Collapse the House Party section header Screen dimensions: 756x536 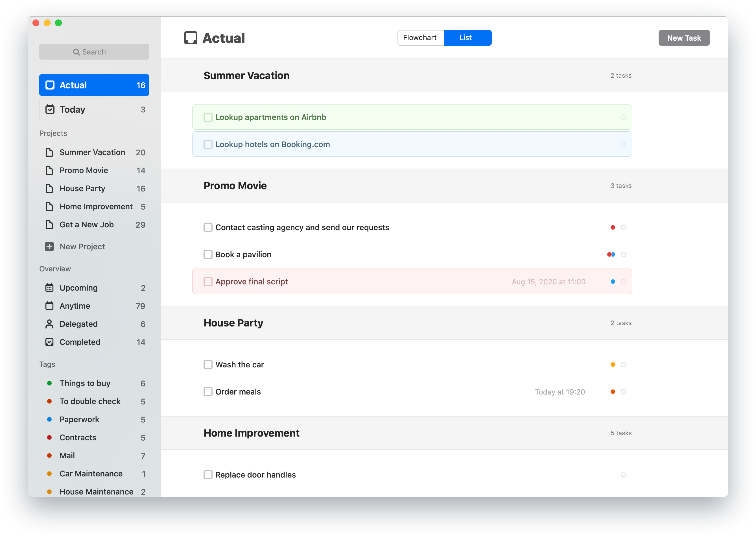(x=233, y=323)
